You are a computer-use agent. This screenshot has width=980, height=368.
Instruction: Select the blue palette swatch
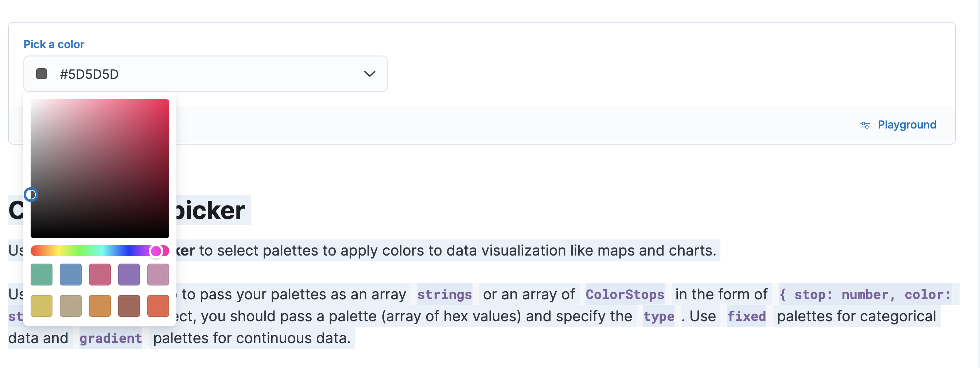[71, 274]
